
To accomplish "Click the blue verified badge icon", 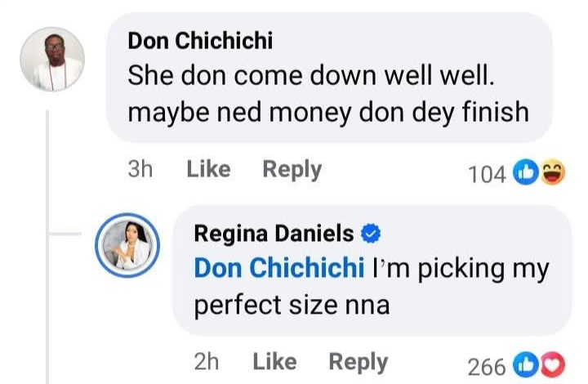I will pos(372,234).
